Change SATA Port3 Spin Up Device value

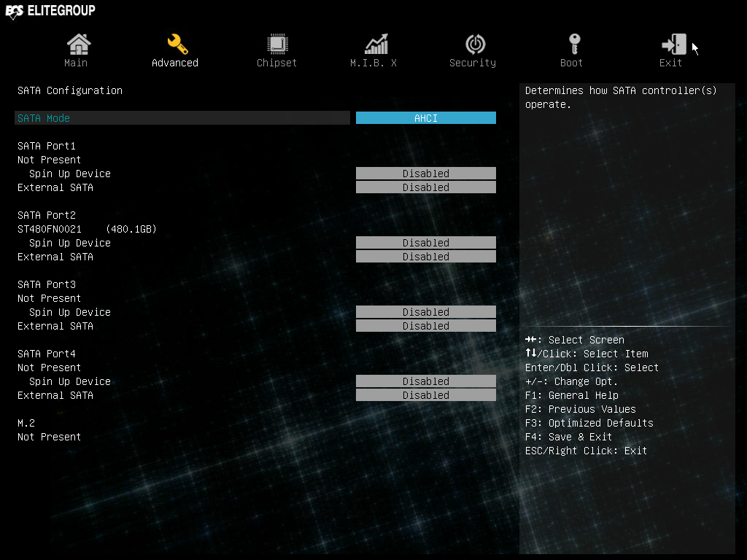(426, 312)
